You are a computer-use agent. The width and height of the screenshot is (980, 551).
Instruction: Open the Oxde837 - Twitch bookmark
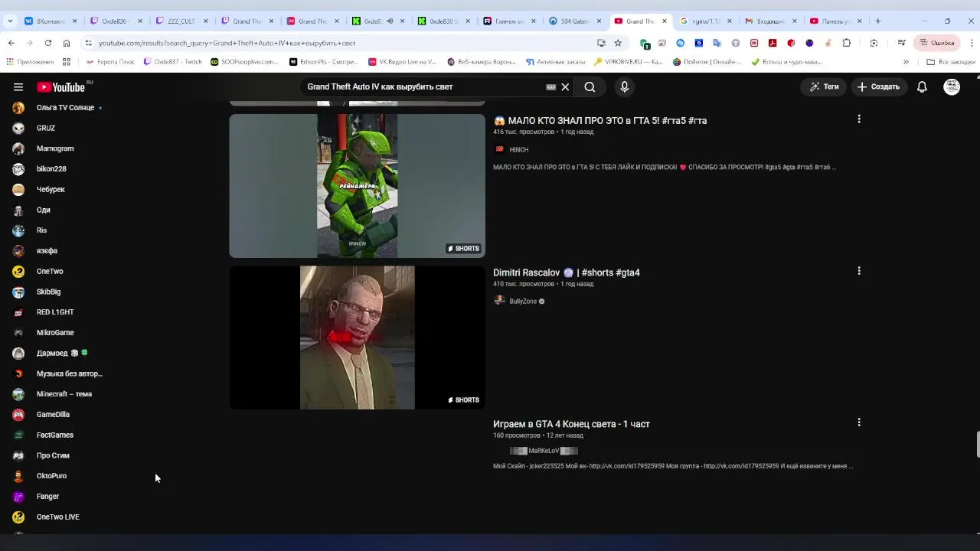[173, 62]
